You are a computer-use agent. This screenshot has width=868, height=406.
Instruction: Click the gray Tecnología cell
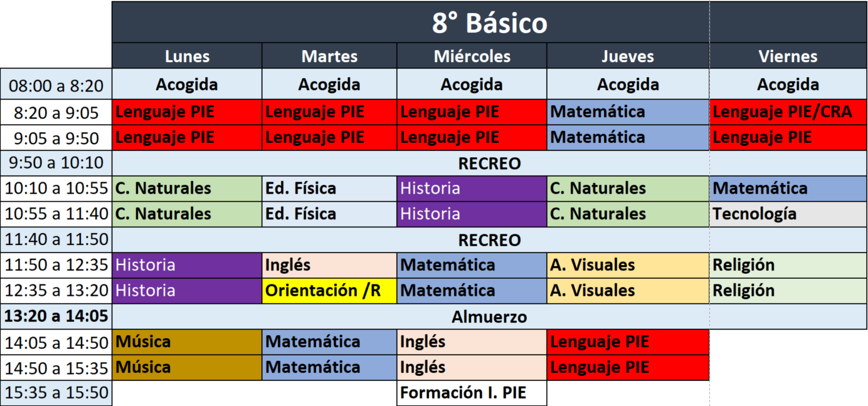pyautogui.click(x=788, y=214)
